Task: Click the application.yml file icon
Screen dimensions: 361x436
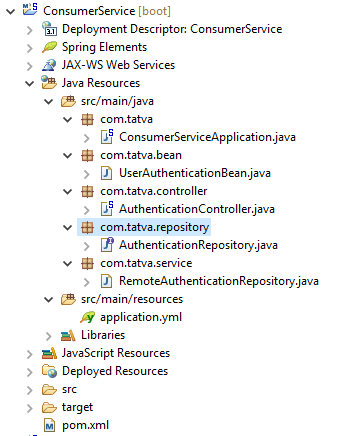Action: point(87,317)
